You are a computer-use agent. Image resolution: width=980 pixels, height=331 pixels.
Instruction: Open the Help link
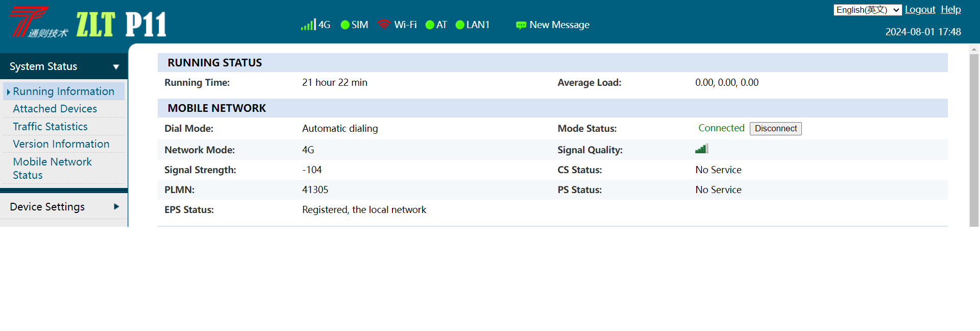pos(951,10)
